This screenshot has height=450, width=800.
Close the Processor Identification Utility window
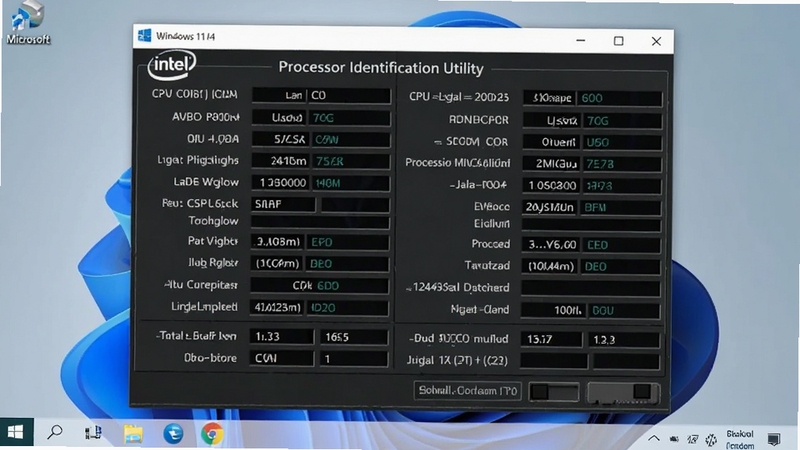[656, 41]
